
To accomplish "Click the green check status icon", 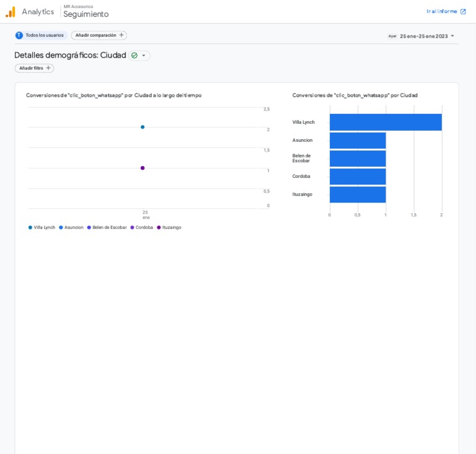I will [134, 56].
